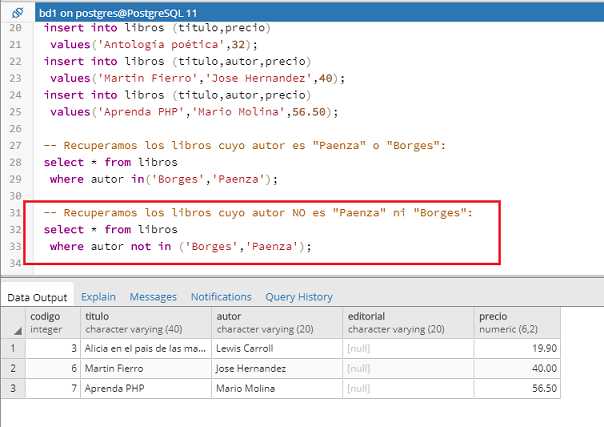Click the bd1 on postgres@PostgreSQL 11 connection bar
The image size is (604, 427).
click(319, 13)
